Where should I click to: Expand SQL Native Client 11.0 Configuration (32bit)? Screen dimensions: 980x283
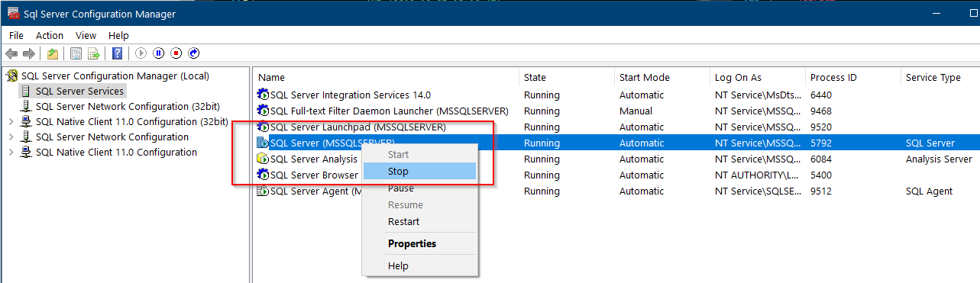(10, 121)
